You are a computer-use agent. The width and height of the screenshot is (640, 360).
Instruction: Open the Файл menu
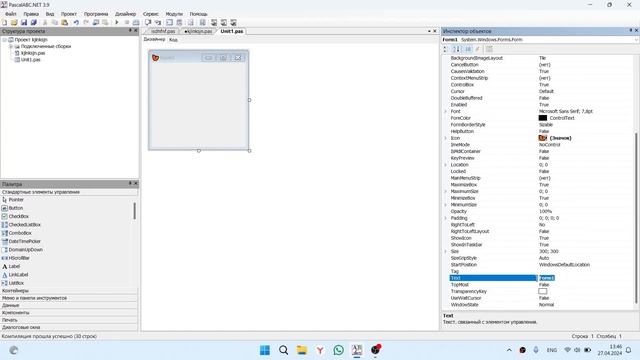coord(11,14)
